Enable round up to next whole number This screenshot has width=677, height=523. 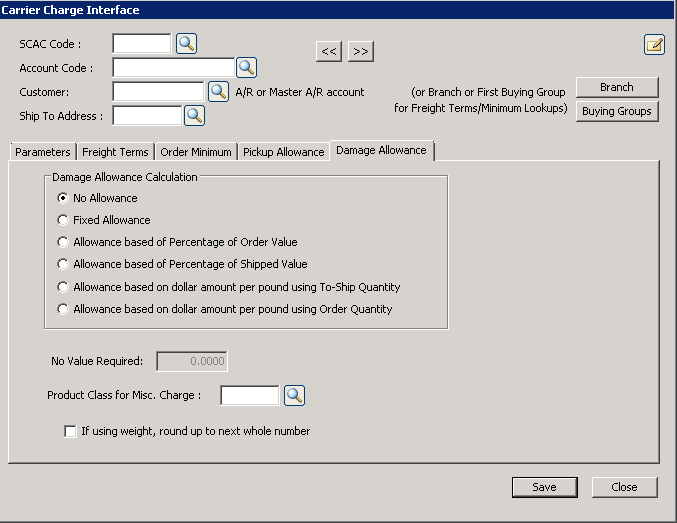(70, 431)
